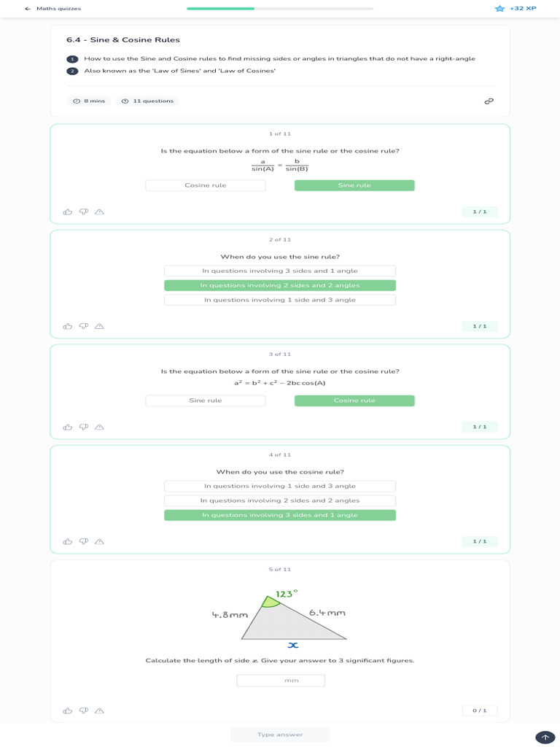The width and height of the screenshot is (560, 747).
Task: Click the back arrow beside Maths quizzes
Action: coord(28,9)
